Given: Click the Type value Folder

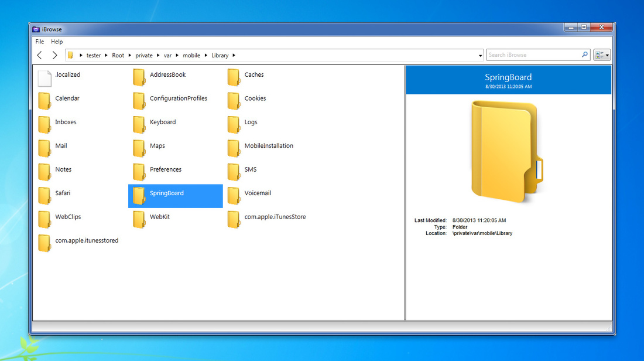Looking at the screenshot, I should pos(460,227).
